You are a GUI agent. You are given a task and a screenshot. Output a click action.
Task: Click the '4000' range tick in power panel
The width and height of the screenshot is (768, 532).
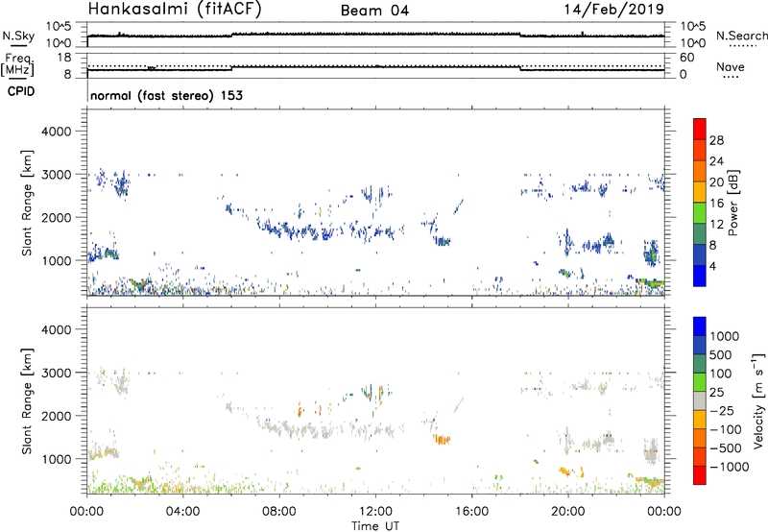coord(57,132)
